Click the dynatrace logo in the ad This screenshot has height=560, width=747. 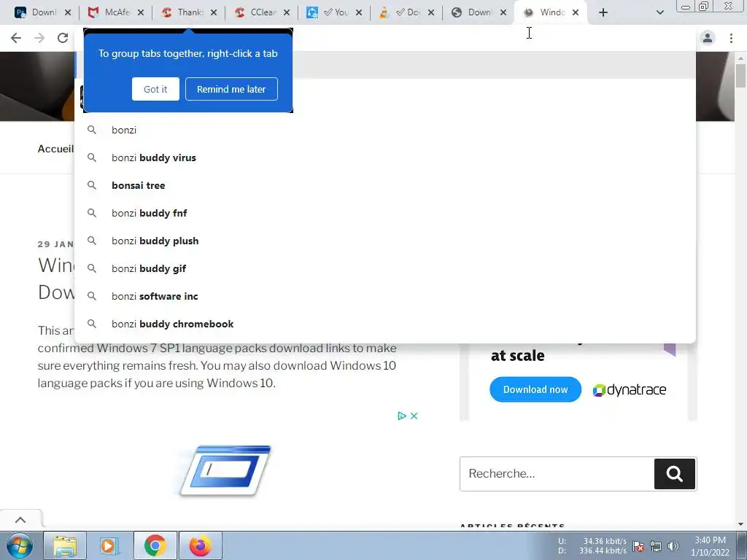coord(629,390)
